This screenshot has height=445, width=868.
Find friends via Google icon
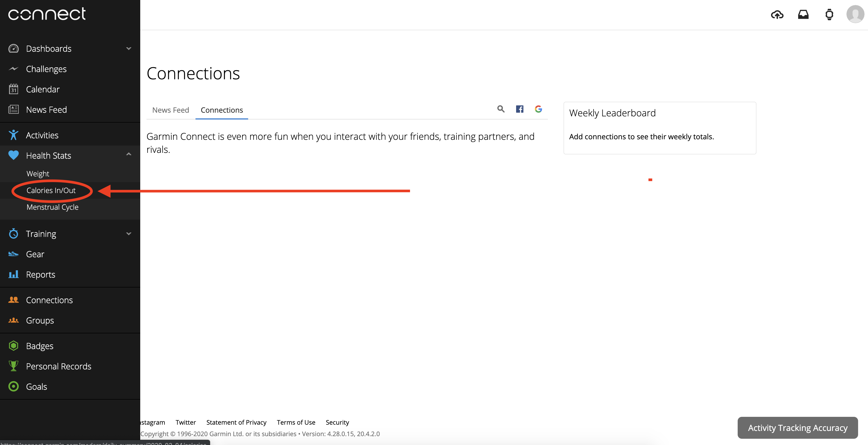coord(539,109)
